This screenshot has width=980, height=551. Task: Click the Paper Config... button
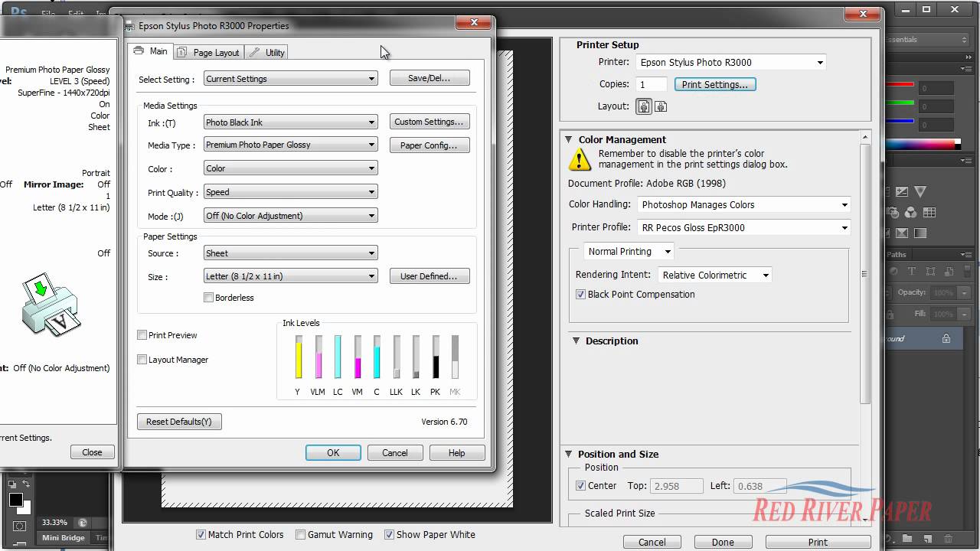pos(430,145)
